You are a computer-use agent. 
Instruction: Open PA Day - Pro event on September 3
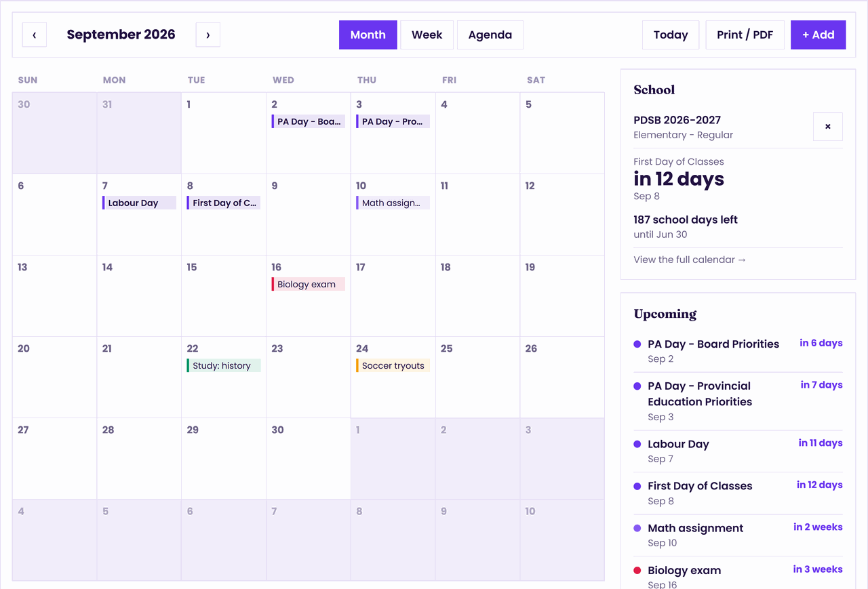pos(393,121)
